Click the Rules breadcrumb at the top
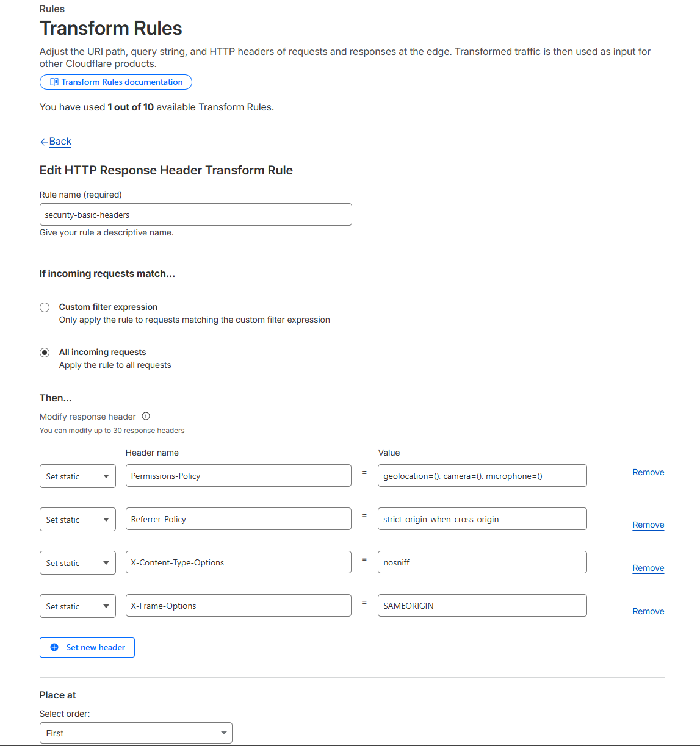Viewport: 700px width, 746px height. (x=51, y=9)
